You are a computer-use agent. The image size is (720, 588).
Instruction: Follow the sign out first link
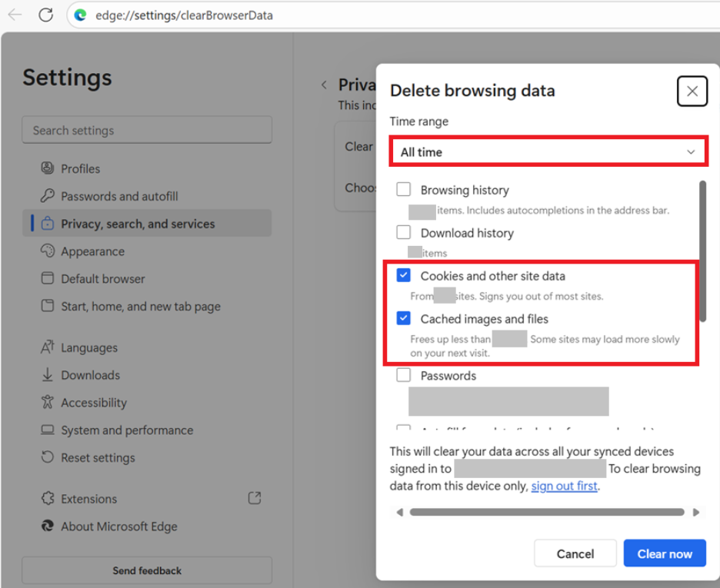pyautogui.click(x=565, y=486)
